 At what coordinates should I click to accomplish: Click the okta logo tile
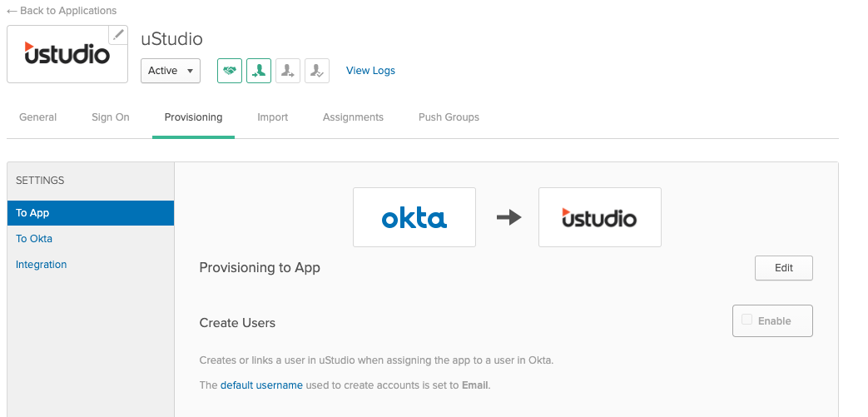click(414, 217)
